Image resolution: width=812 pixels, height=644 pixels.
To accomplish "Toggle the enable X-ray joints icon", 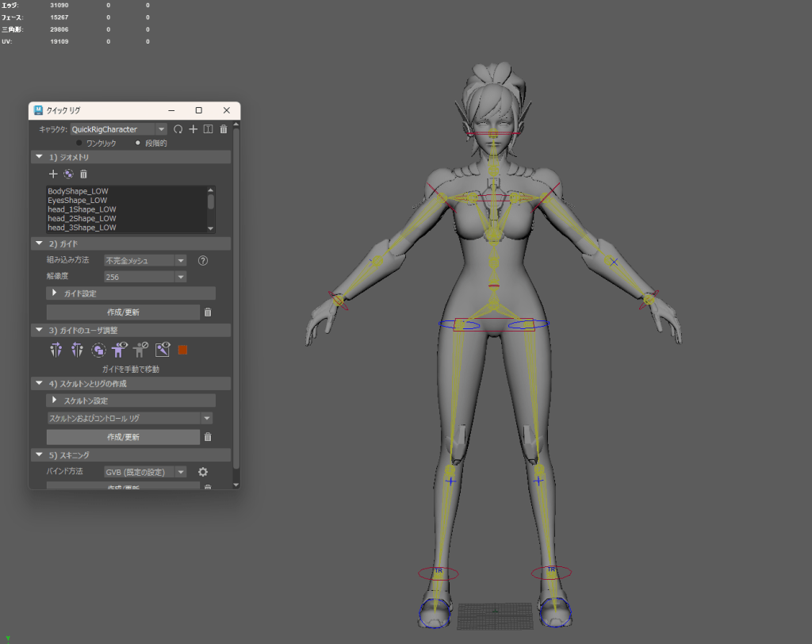I will point(163,349).
